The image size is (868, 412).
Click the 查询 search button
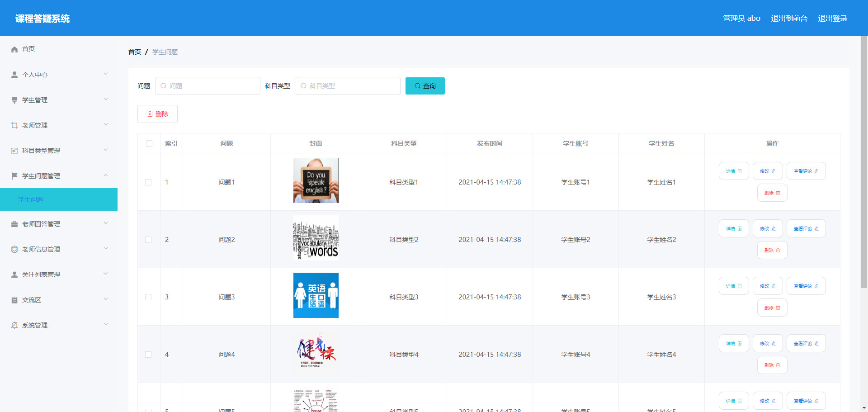coord(425,86)
